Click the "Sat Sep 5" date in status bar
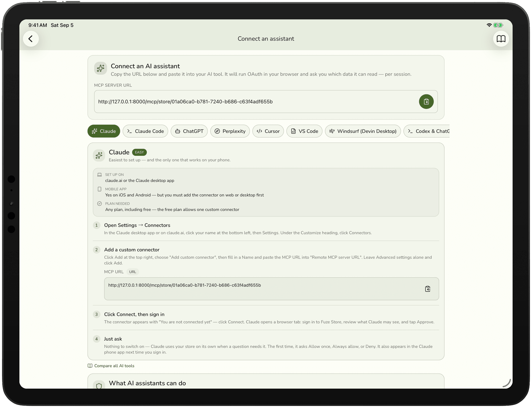 (x=62, y=25)
